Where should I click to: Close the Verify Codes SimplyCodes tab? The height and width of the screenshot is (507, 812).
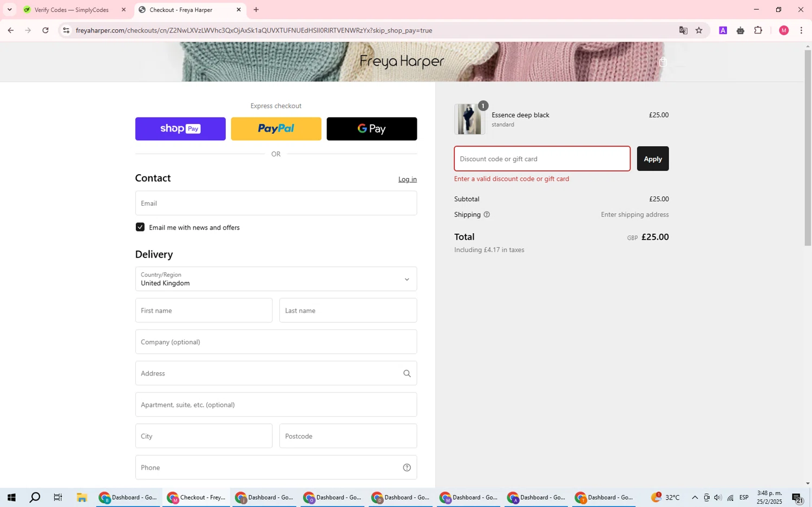(x=123, y=10)
